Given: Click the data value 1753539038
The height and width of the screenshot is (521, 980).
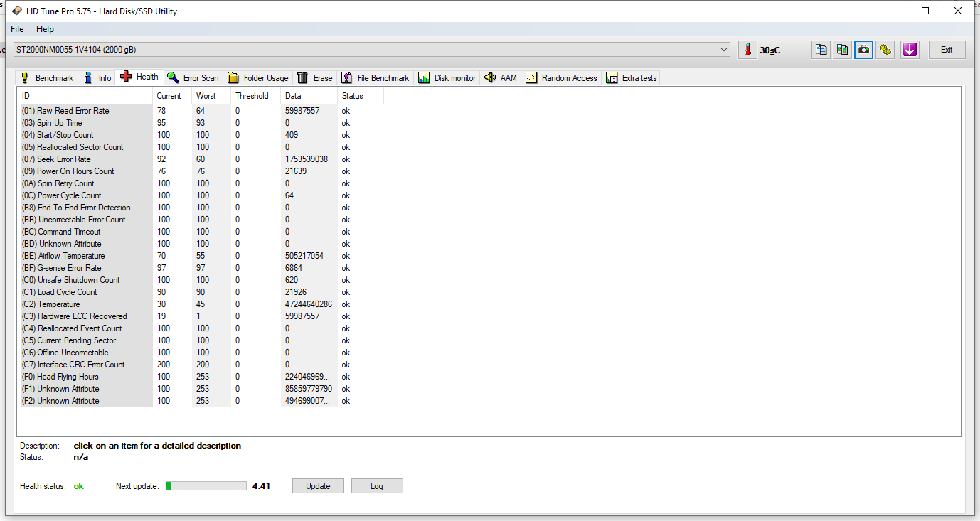Looking at the screenshot, I should pyautogui.click(x=307, y=159).
